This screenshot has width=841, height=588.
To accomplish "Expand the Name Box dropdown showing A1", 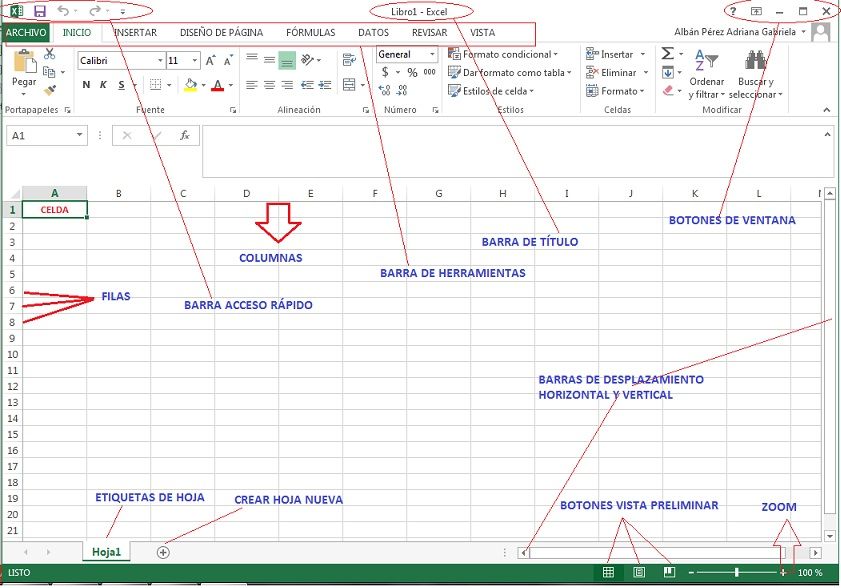I will pyautogui.click(x=80, y=135).
